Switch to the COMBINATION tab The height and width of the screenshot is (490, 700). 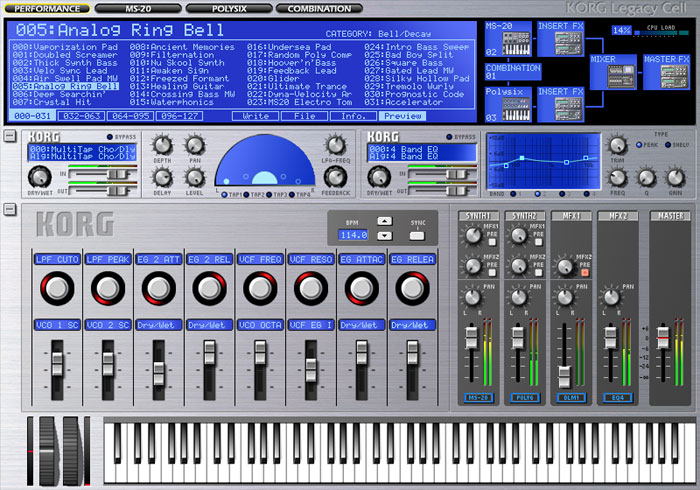click(x=319, y=8)
